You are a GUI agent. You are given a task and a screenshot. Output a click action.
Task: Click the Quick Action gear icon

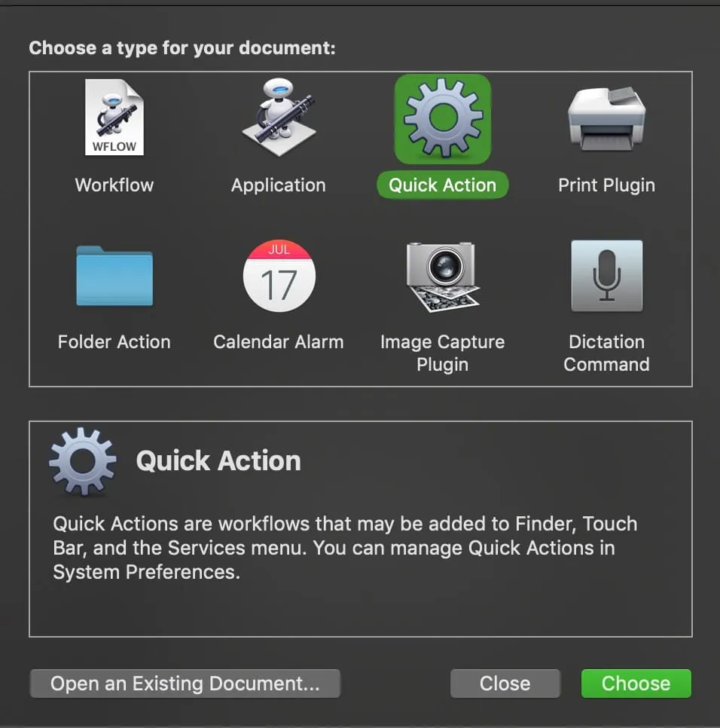click(443, 118)
